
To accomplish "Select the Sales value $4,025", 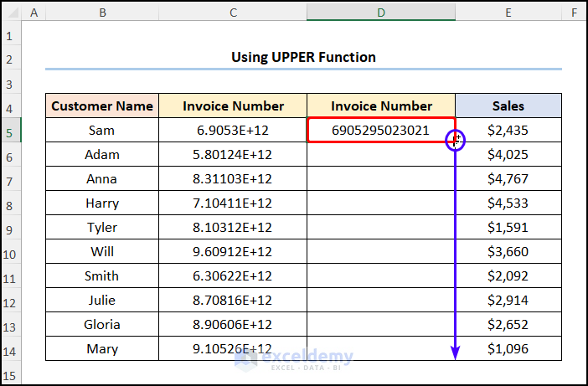I will (x=508, y=154).
